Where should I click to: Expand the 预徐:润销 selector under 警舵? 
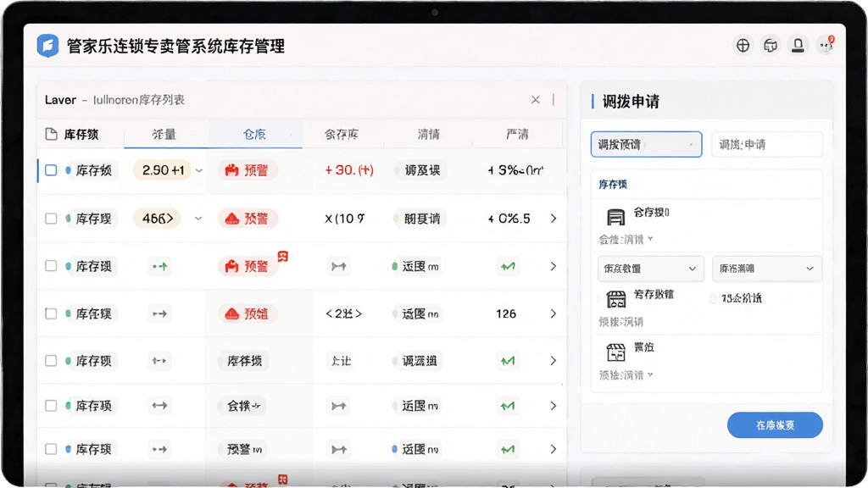tap(626, 375)
